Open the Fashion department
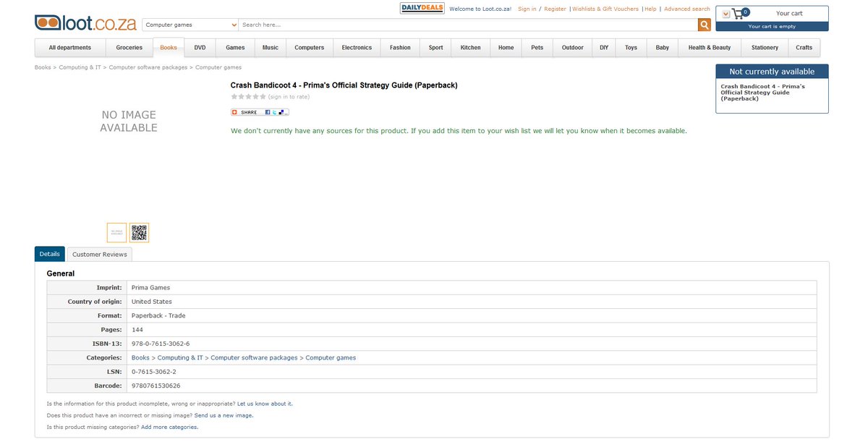The image size is (868, 442). tap(400, 48)
